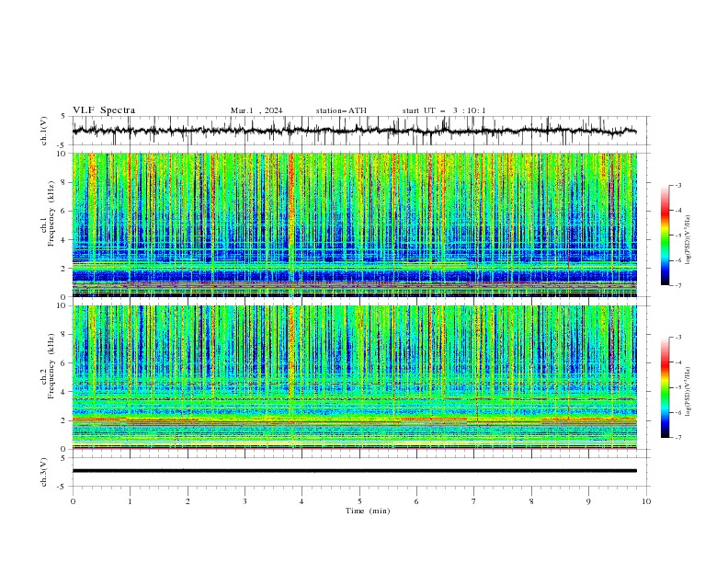Screen dimensions: 728x563
Task: Click the "VLF Spectra" plot title
Action: (104, 110)
